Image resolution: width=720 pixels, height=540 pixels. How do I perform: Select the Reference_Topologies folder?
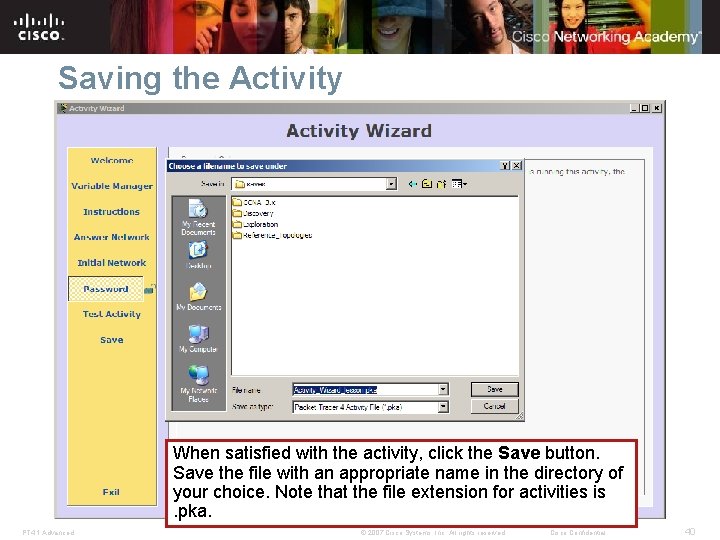[272, 235]
